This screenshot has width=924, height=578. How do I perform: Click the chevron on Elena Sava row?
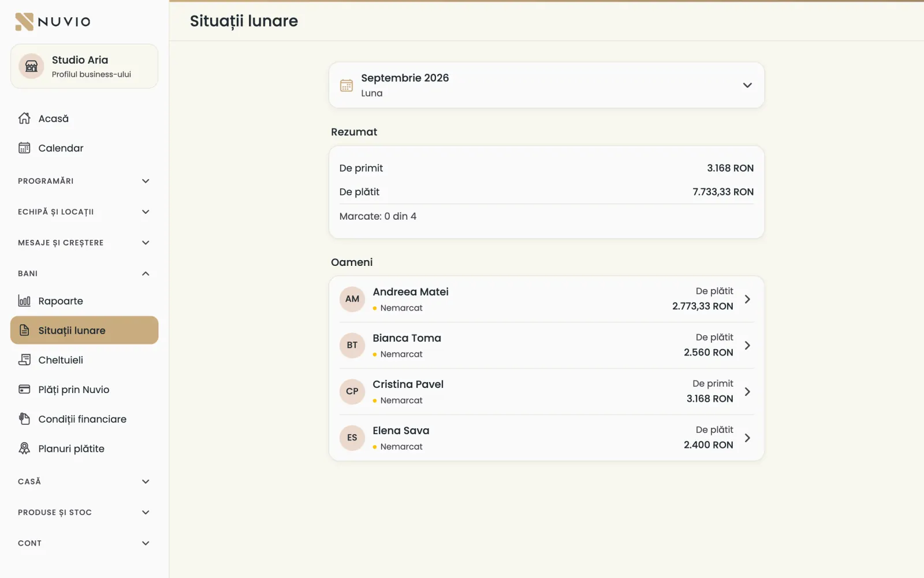pyautogui.click(x=747, y=438)
